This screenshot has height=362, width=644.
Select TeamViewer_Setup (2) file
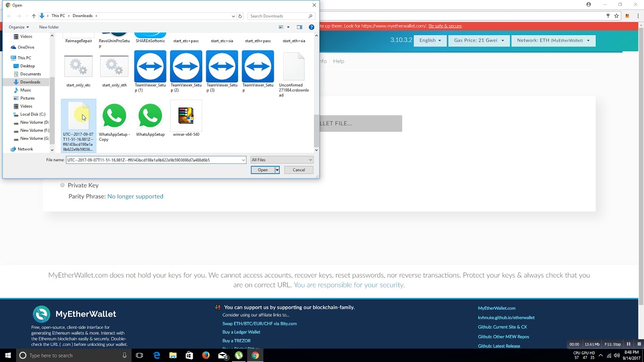(x=186, y=71)
